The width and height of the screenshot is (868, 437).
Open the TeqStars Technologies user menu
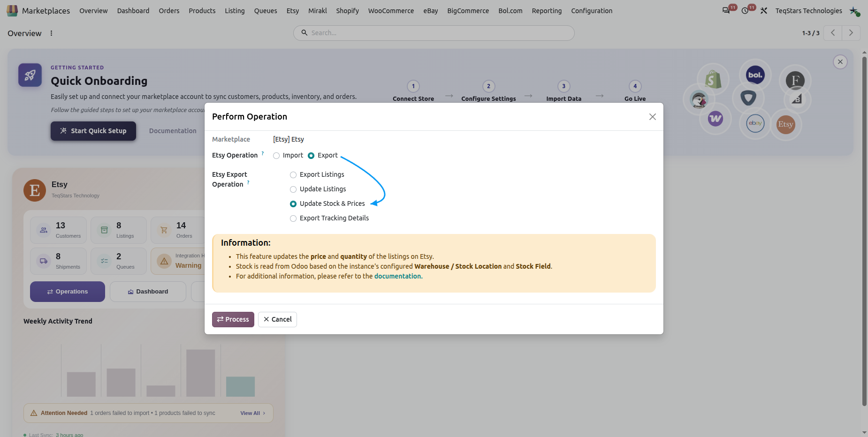(808, 10)
